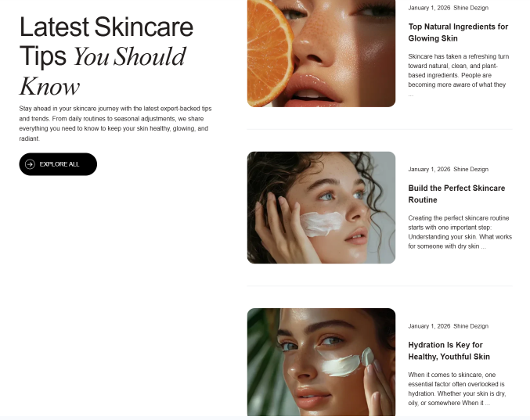Click the January 1, 2026 date on first post
Screen dimensions: 530x420
pos(429,8)
